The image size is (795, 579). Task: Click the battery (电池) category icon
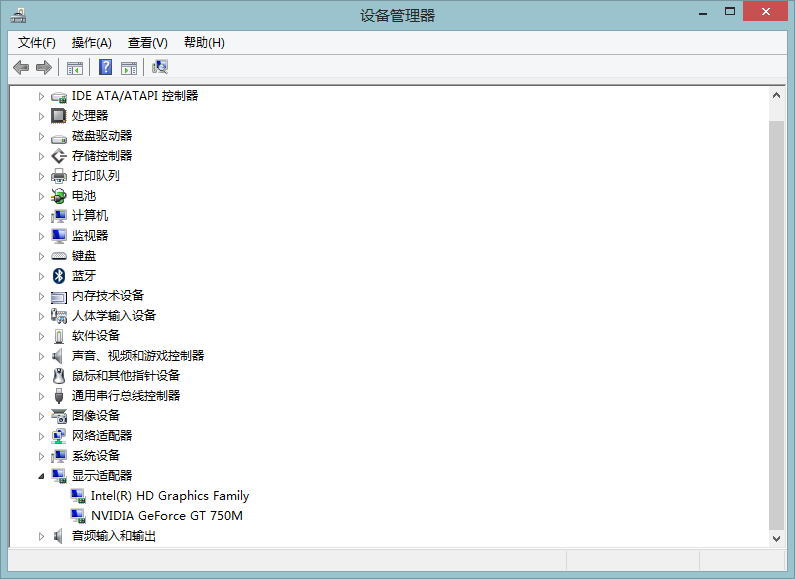click(59, 196)
